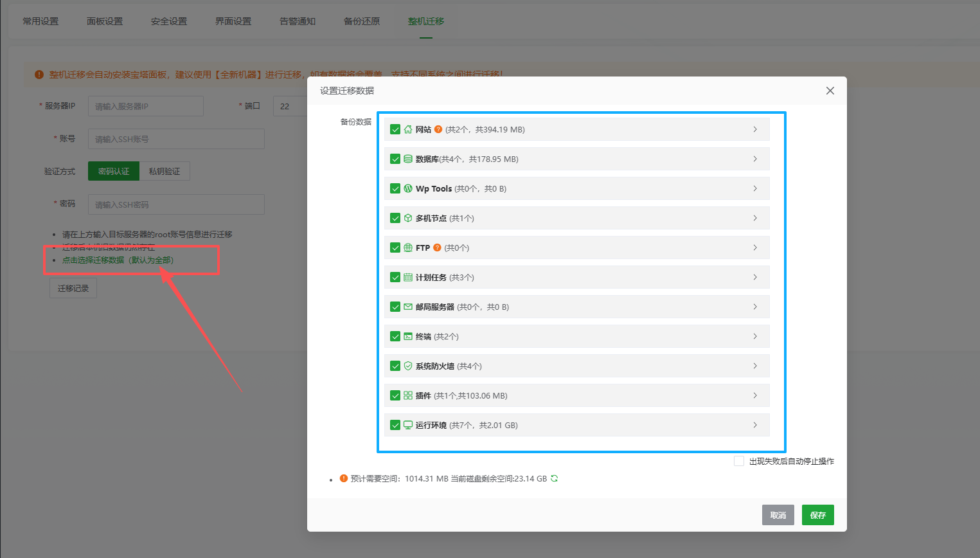Image resolution: width=980 pixels, height=558 pixels.
Task: Click the green refresh icon for disk space
Action: pos(554,478)
